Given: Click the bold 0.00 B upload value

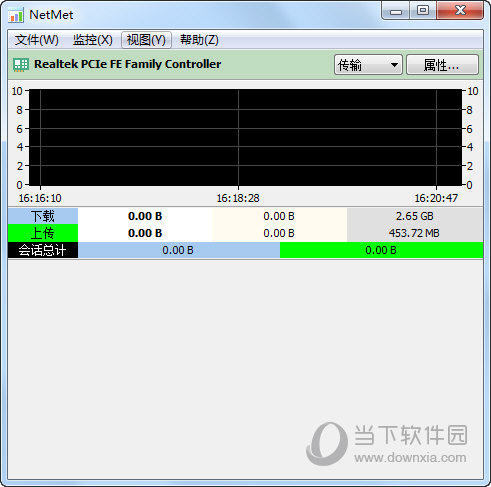Looking at the screenshot, I should coord(145,233).
